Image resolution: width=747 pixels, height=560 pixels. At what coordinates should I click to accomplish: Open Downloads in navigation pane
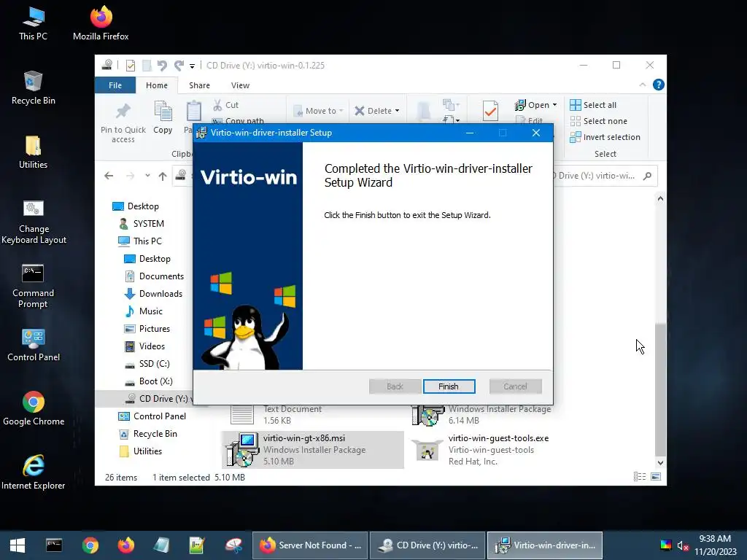153,294
